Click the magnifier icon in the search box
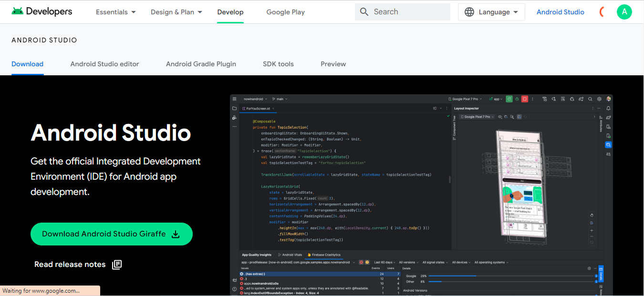The image size is (644, 296). tap(364, 12)
